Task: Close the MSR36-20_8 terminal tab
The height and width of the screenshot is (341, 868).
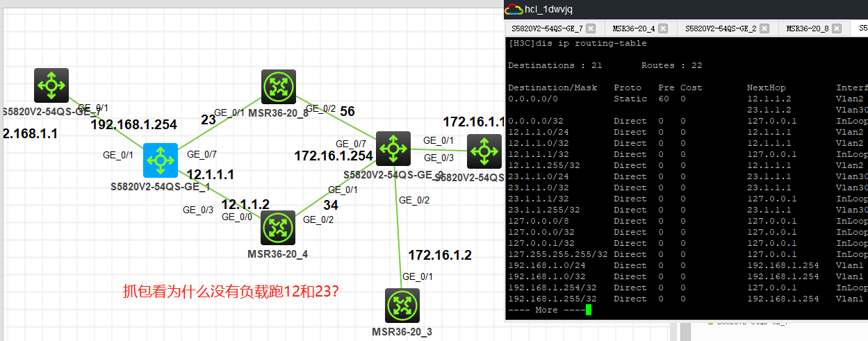Action: [x=837, y=28]
